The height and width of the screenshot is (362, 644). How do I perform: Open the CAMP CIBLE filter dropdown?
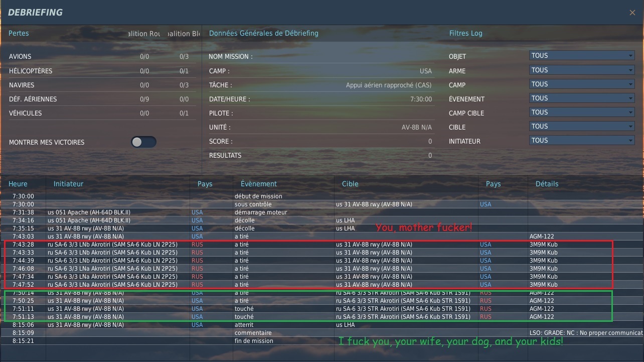(x=582, y=112)
